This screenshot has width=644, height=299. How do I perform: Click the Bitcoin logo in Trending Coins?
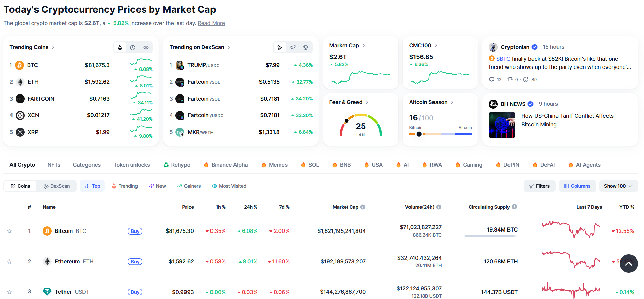pos(20,65)
